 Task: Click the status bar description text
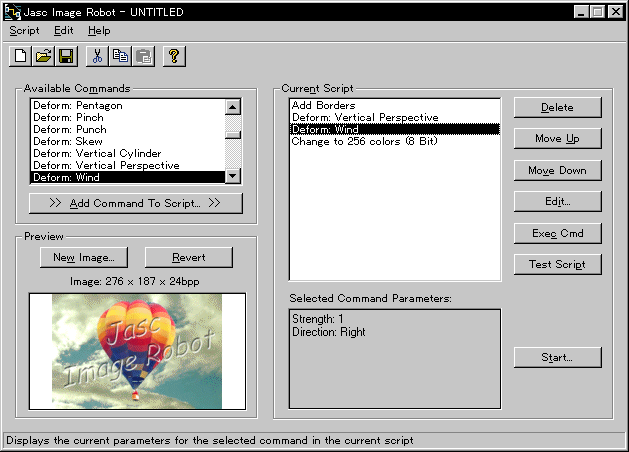pyautogui.click(x=210, y=440)
